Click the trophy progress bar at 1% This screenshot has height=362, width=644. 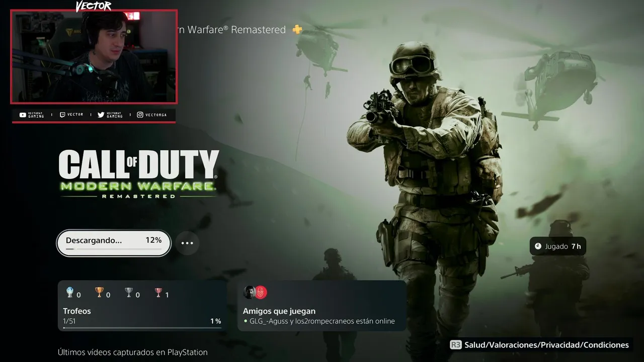(142, 328)
